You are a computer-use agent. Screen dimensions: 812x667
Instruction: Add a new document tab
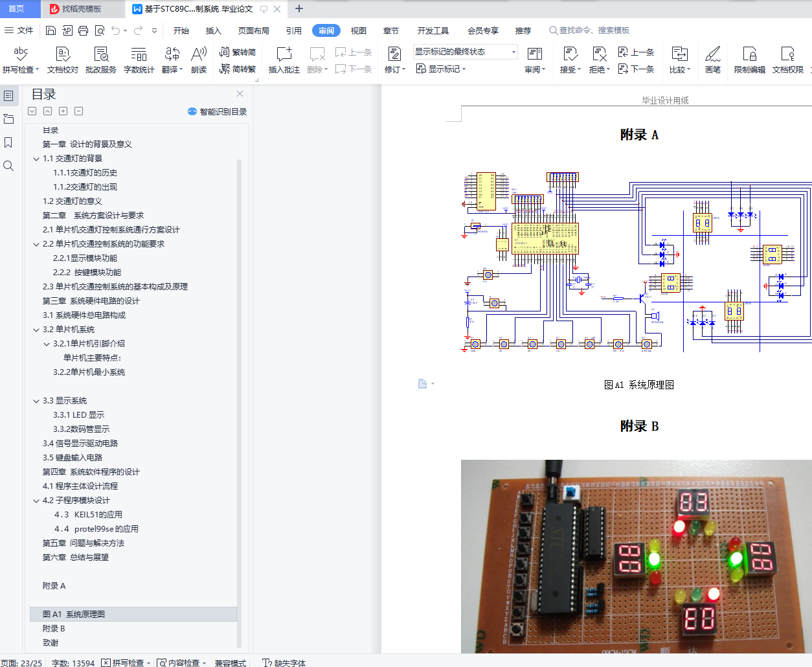299,8
